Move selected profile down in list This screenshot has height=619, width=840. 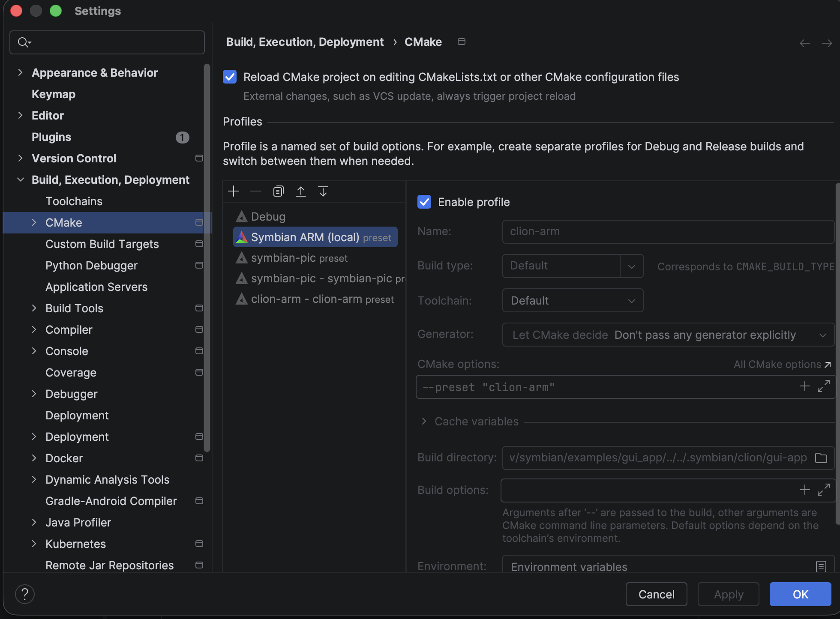pos(323,191)
